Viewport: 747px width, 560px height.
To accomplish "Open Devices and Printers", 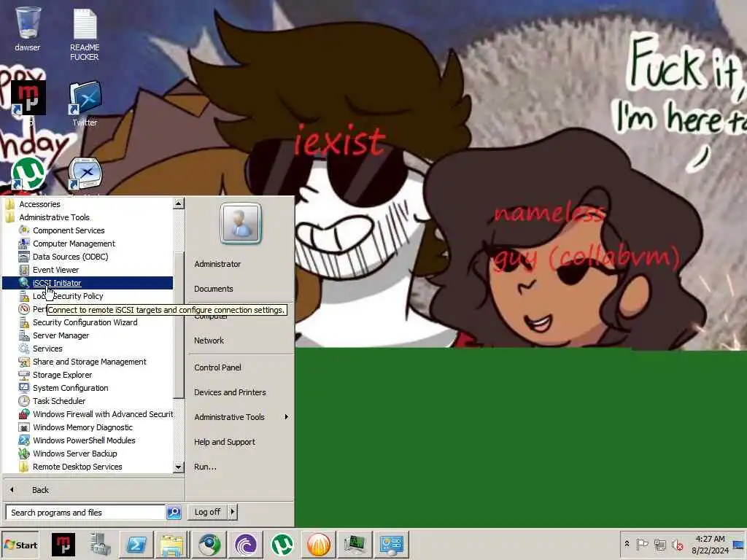I will click(x=230, y=392).
